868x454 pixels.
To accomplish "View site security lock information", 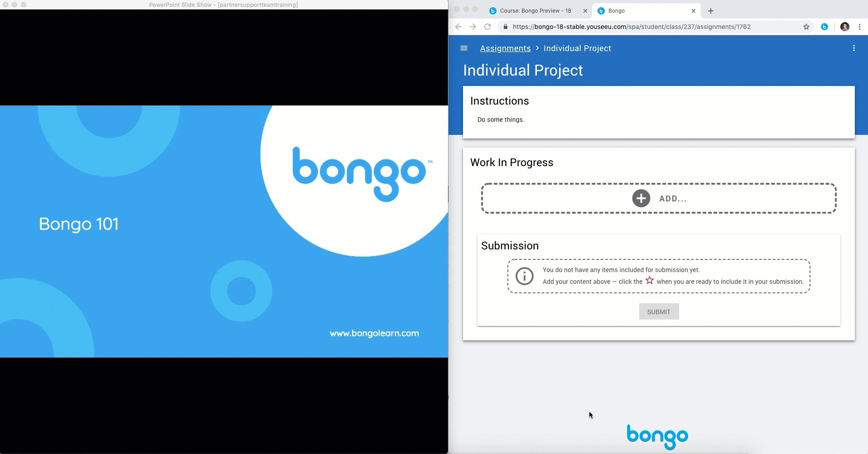I will (x=506, y=27).
